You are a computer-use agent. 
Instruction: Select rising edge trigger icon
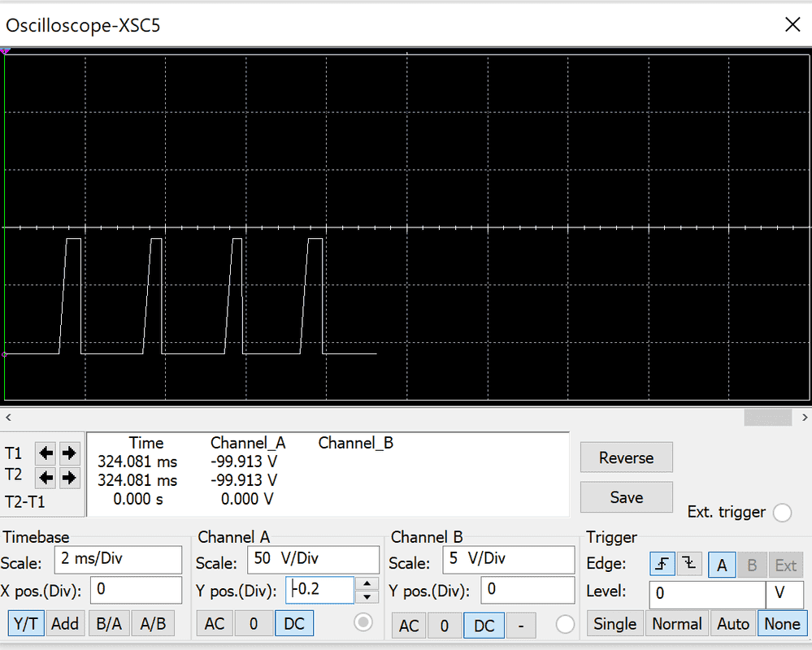pos(662,565)
